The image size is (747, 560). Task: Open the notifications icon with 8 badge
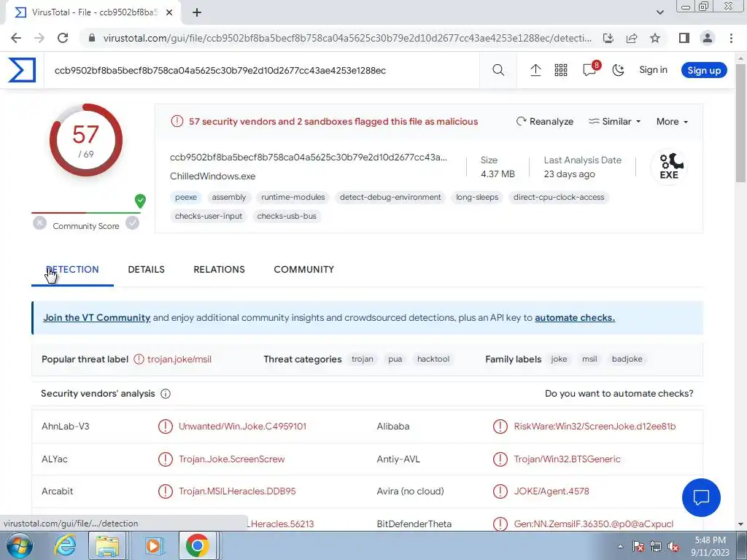591,69
